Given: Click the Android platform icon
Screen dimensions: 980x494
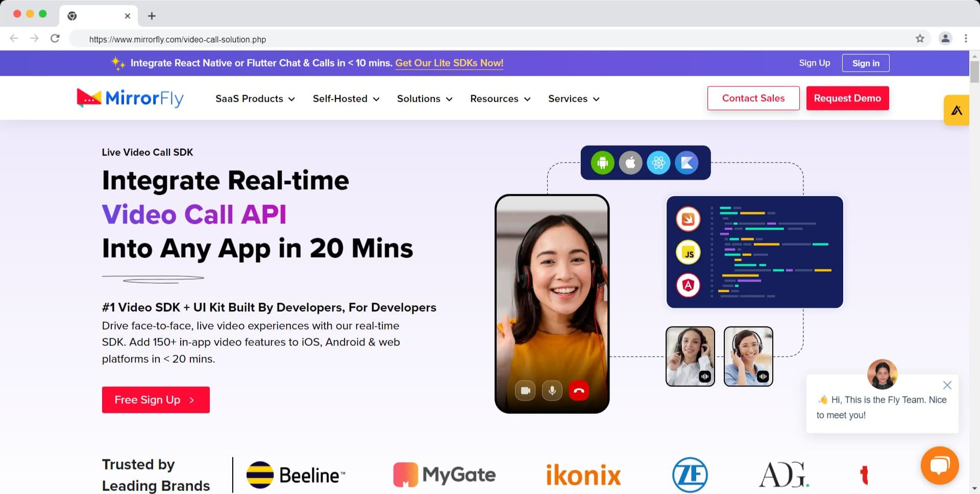Looking at the screenshot, I should [x=602, y=163].
